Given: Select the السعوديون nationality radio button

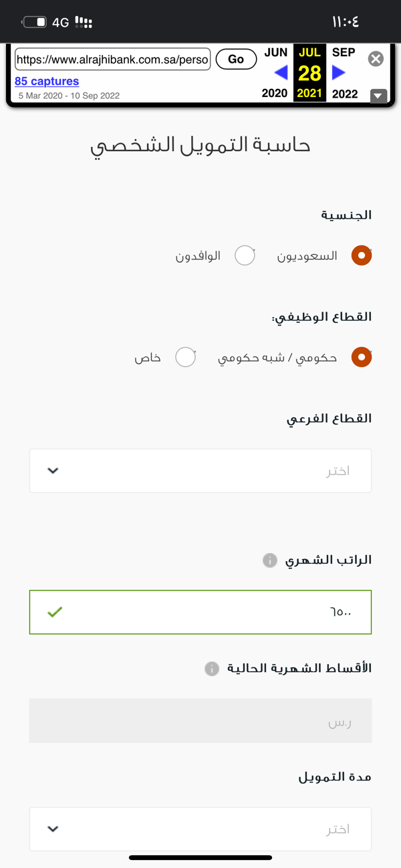Looking at the screenshot, I should pyautogui.click(x=362, y=255).
